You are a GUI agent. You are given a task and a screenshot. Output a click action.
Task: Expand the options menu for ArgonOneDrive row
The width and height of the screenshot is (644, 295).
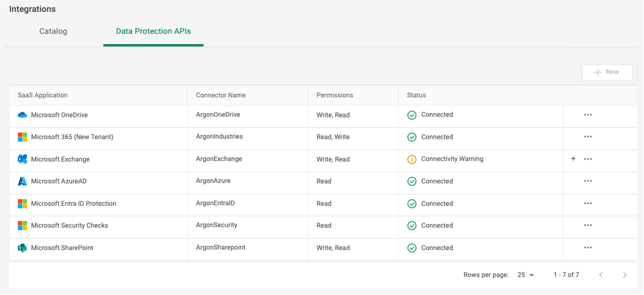pos(588,115)
